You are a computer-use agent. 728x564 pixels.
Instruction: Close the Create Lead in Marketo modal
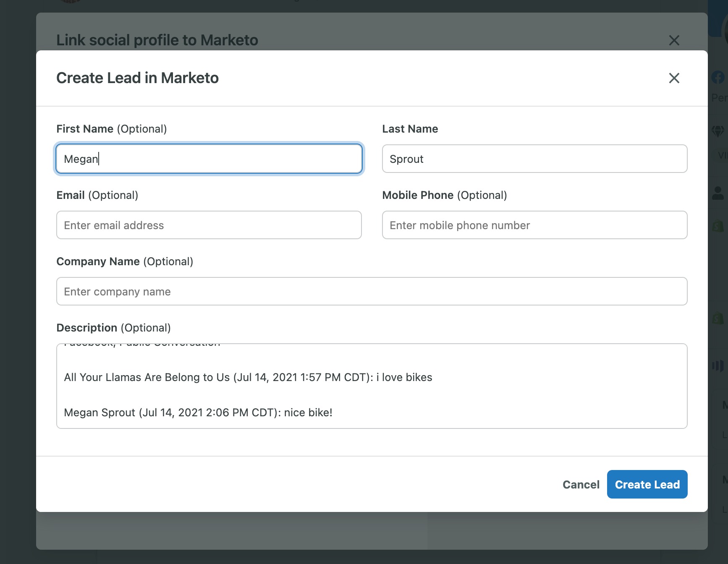[674, 78]
